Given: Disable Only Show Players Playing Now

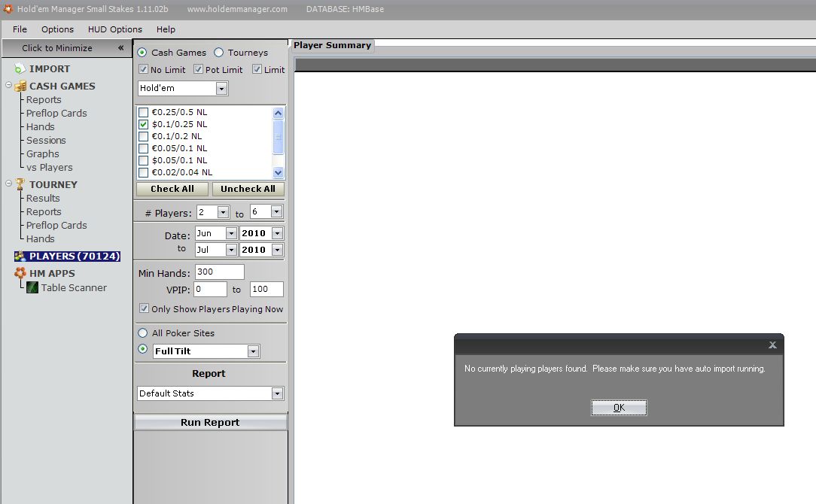Looking at the screenshot, I should click(144, 308).
